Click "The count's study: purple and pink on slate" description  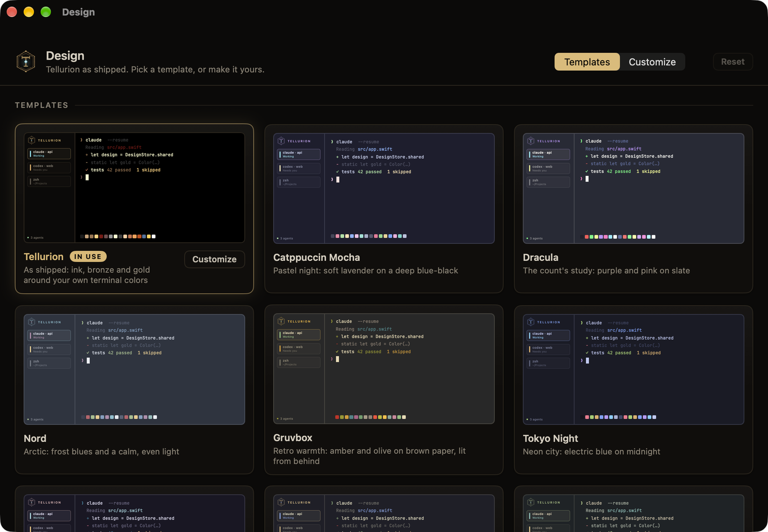[606, 271]
